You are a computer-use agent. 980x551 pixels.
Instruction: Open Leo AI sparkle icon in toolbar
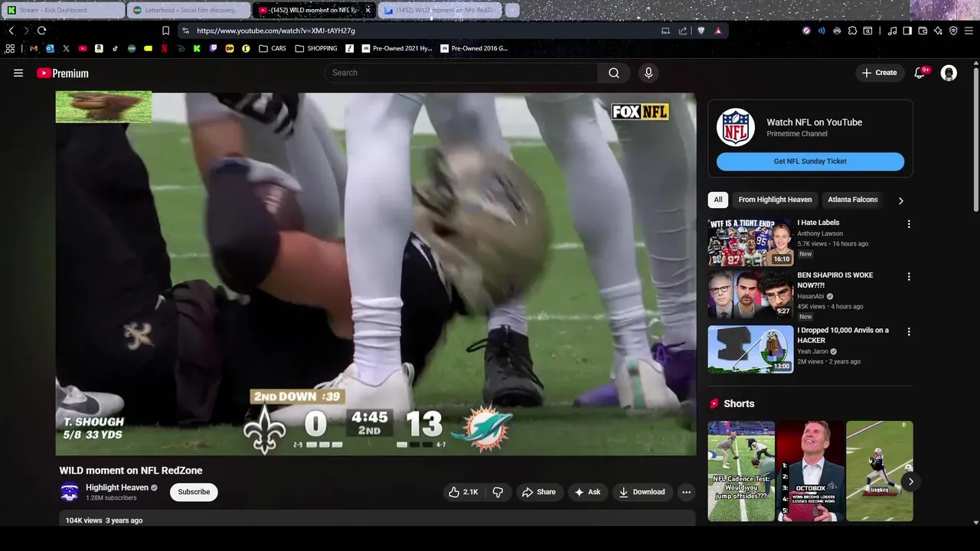(938, 31)
